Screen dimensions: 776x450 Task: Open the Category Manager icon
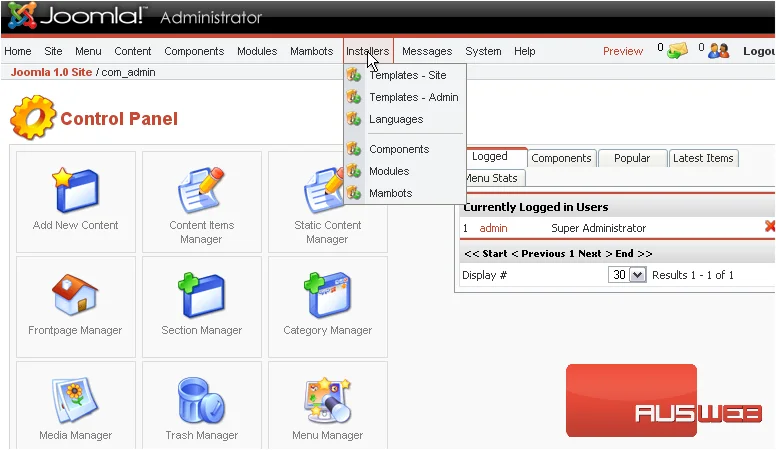tap(327, 295)
